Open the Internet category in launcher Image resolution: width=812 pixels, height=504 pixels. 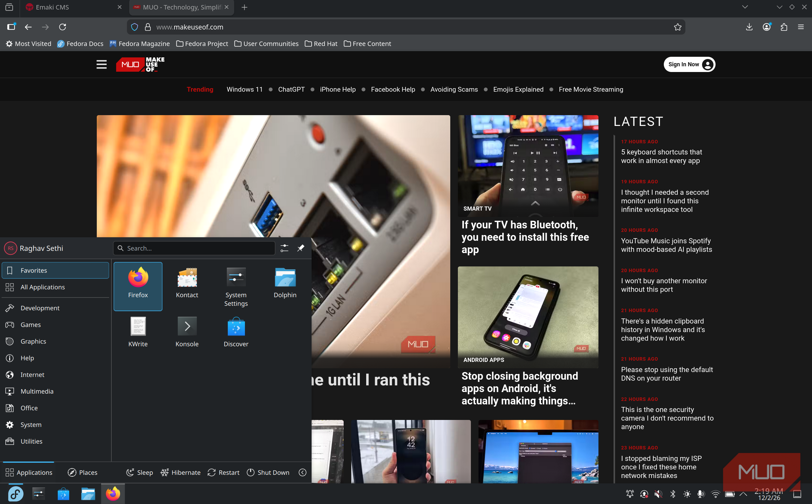click(55, 375)
